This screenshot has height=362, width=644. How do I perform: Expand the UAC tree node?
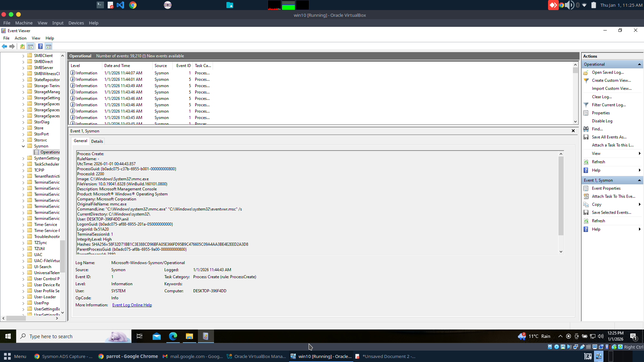(x=23, y=255)
